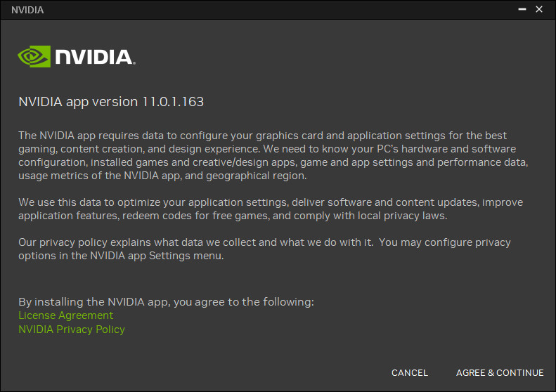Click the green NVIDIA eye logo
This screenshot has height=392, width=556.
(x=34, y=56)
